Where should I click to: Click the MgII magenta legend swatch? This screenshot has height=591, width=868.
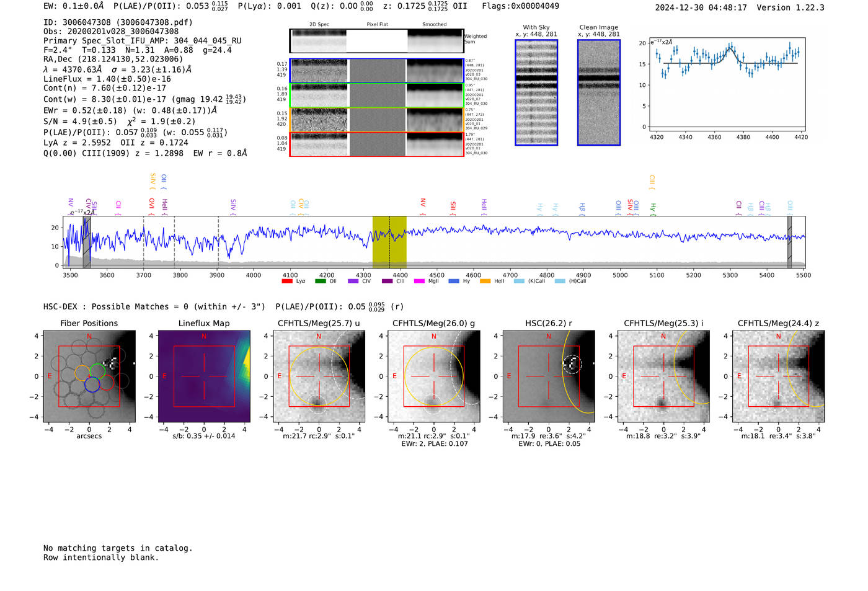pos(420,281)
